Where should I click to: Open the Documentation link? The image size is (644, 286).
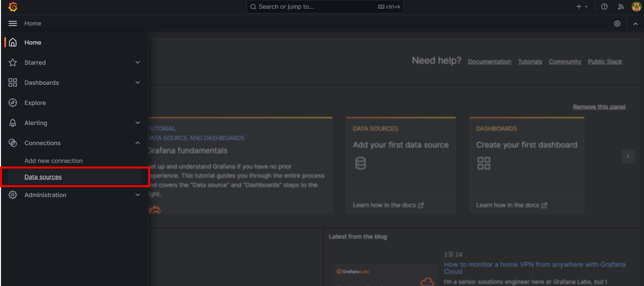click(x=489, y=62)
